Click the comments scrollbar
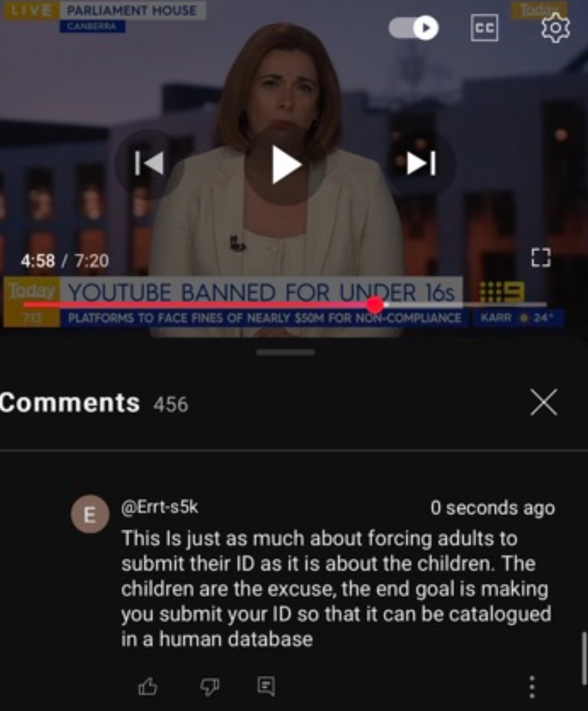Image resolution: width=588 pixels, height=711 pixels. point(583,659)
